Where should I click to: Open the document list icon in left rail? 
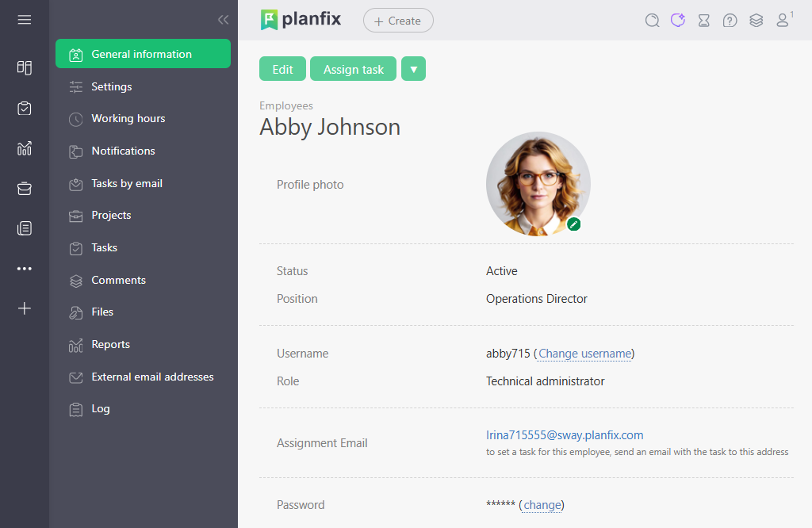[25, 228]
